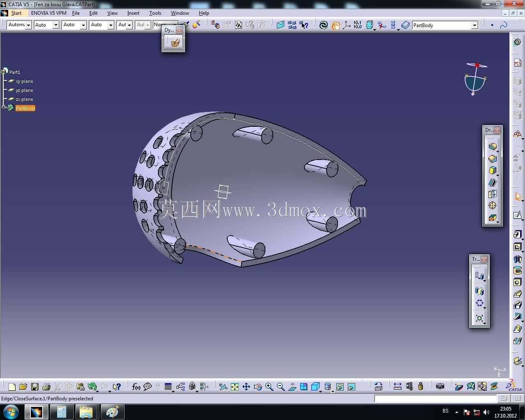Open the Tools menu
Screen dimensions: 525x420
click(155, 13)
